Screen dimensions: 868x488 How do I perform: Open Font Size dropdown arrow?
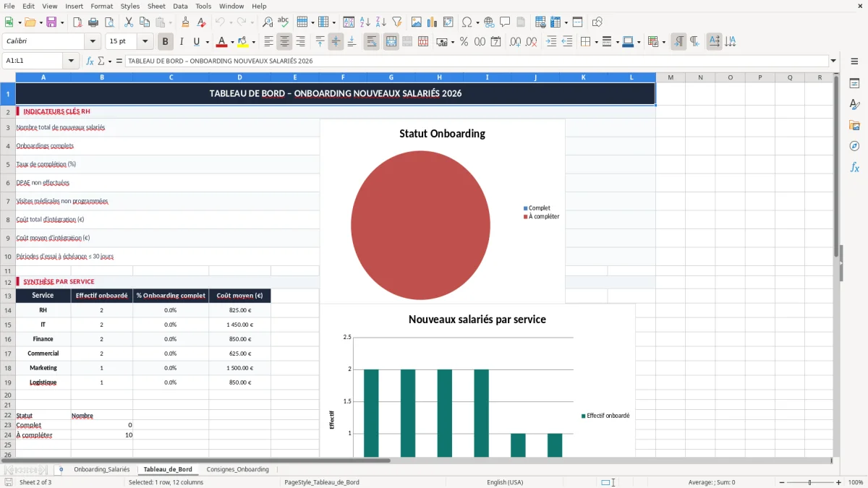145,42
